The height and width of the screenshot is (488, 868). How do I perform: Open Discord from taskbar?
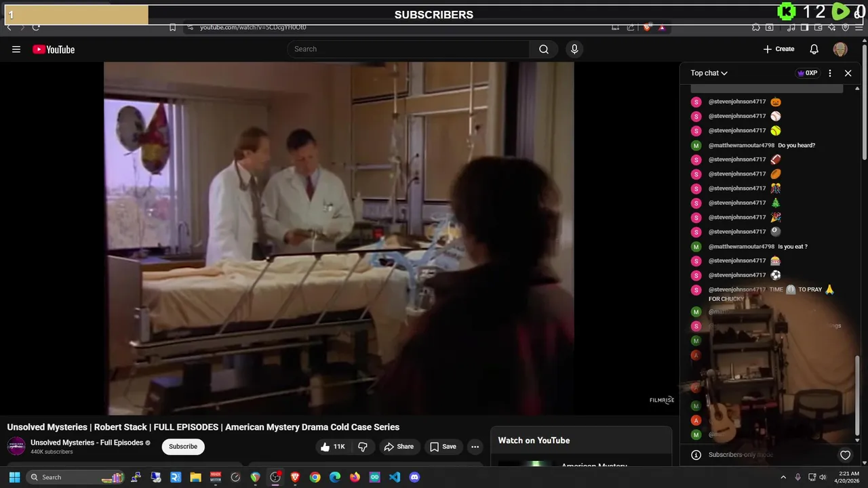[414, 477]
